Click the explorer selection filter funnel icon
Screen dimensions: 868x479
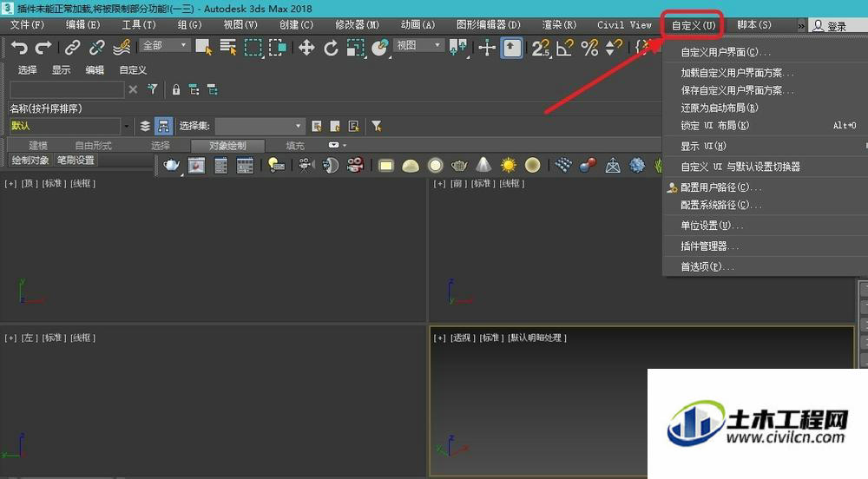tap(152, 89)
